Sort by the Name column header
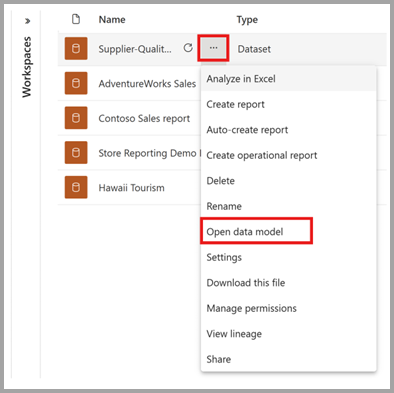Screen dimensions: 394x393 coord(112,20)
